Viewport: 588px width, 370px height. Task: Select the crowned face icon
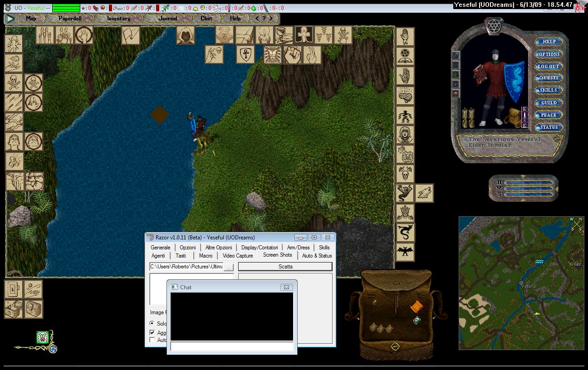405,213
